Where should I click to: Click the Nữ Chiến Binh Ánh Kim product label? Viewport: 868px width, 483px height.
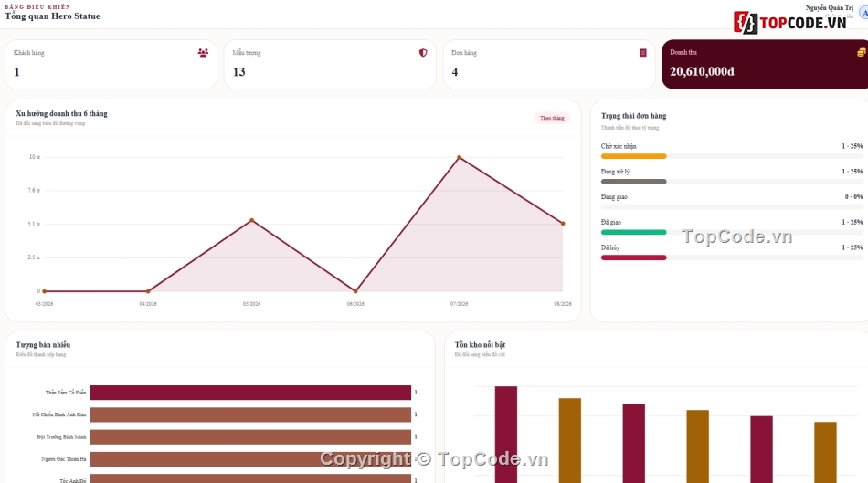tap(59, 415)
